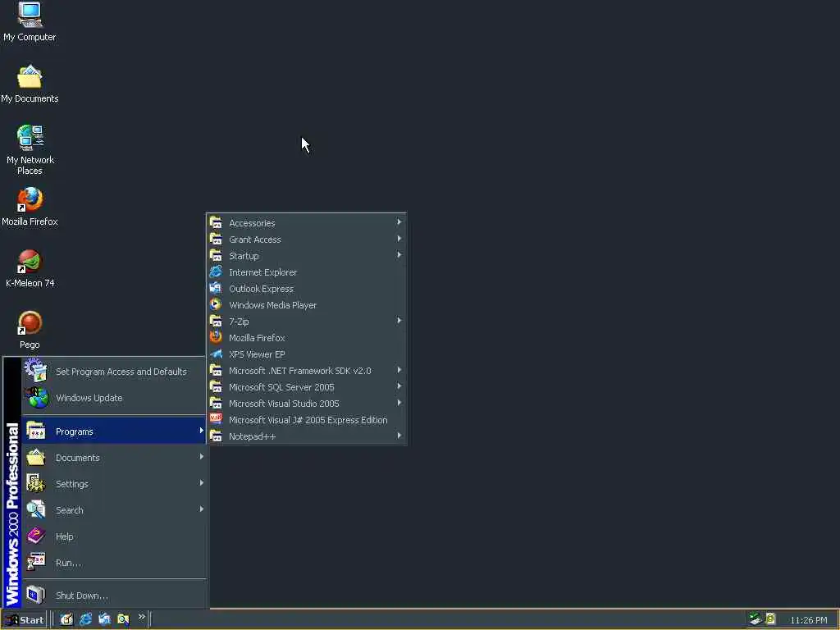Expand Microsoft SQL Server 2005 submenu arrow
Viewport: 840px width, 630px height.
point(399,386)
